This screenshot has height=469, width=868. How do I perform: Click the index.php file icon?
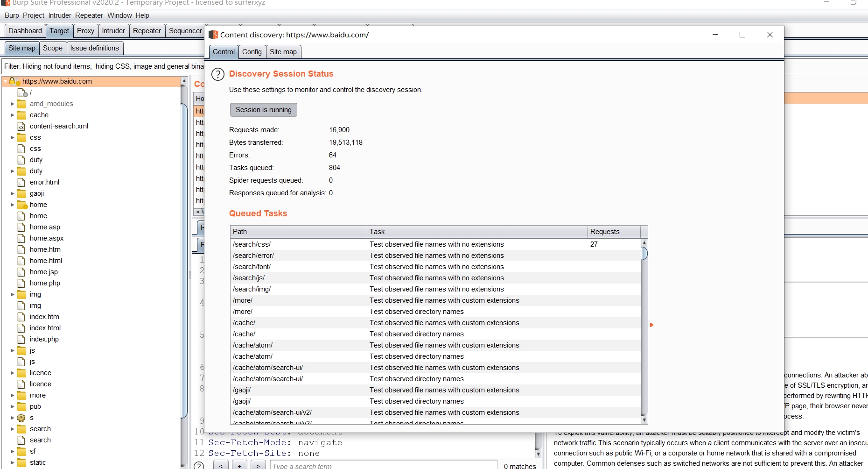pyautogui.click(x=21, y=339)
